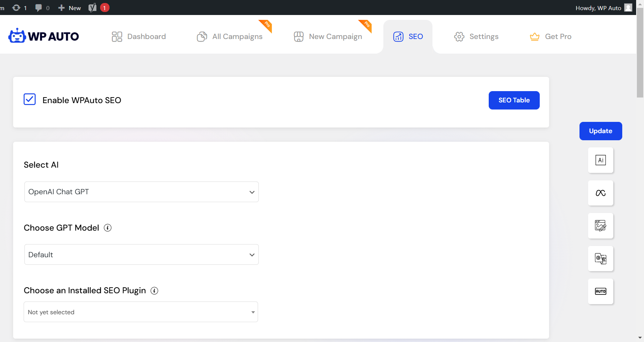Show info for Installed SEO Plugin

(x=154, y=291)
